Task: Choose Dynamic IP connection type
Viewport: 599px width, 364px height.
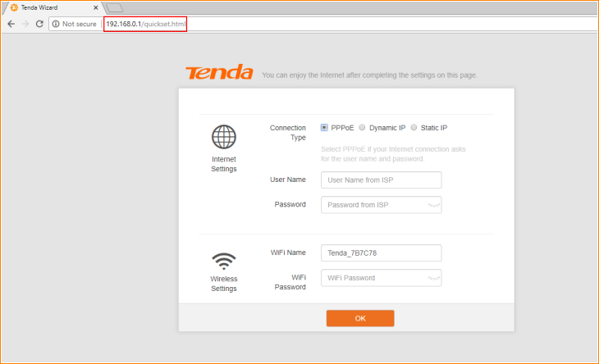Action: (362, 128)
